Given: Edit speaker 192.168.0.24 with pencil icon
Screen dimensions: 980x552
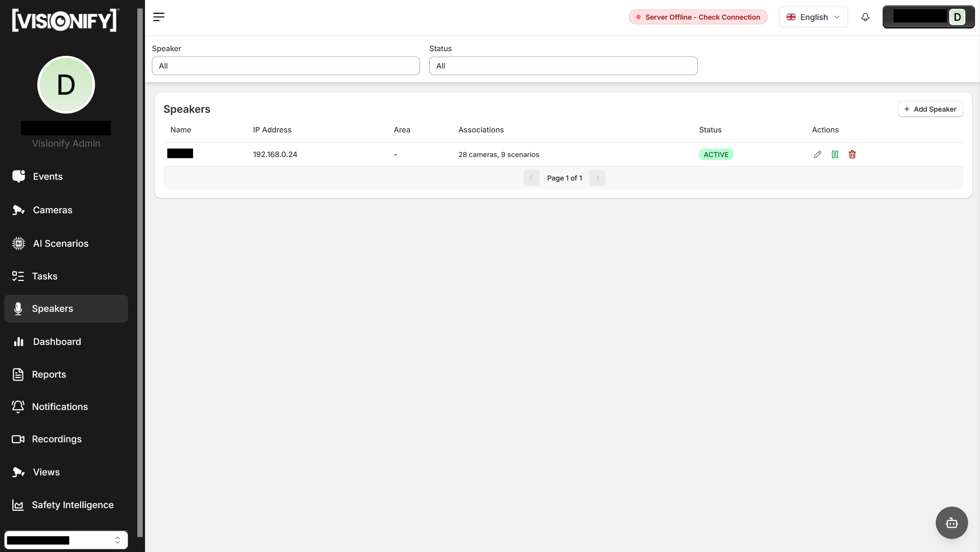Looking at the screenshot, I should tap(817, 154).
